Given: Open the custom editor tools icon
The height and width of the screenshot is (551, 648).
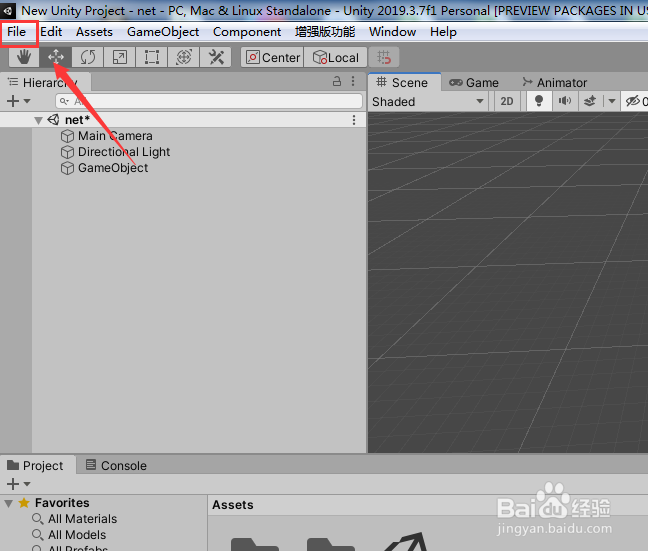Looking at the screenshot, I should point(216,57).
